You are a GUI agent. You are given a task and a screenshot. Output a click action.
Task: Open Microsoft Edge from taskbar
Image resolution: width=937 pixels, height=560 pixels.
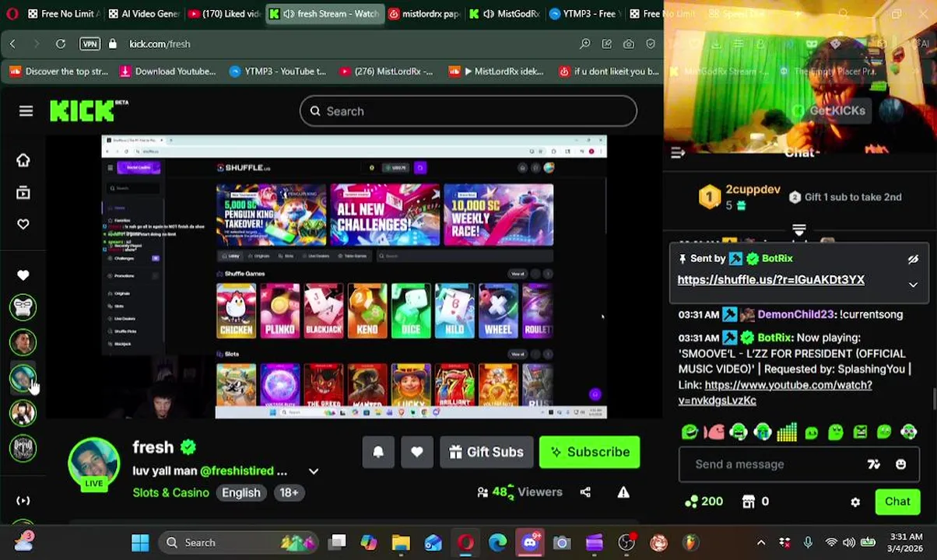click(x=497, y=542)
